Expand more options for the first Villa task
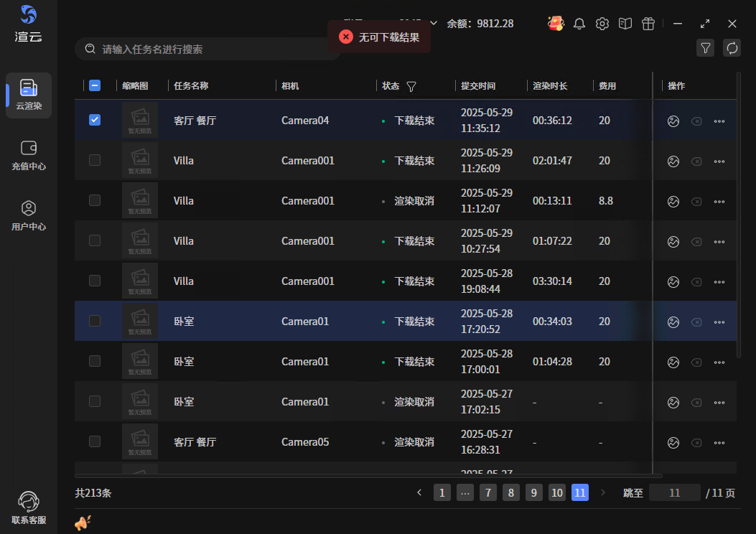756x534 pixels. [719, 161]
